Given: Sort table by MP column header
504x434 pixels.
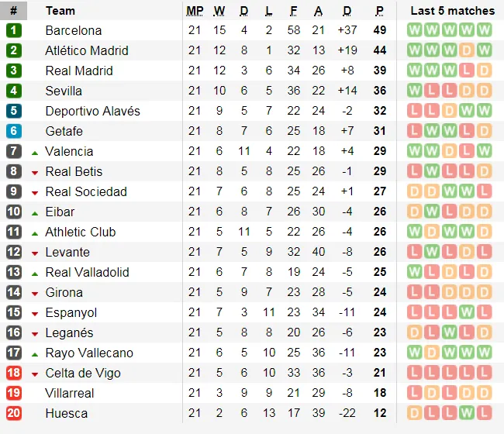Looking at the screenshot, I should [195, 11].
